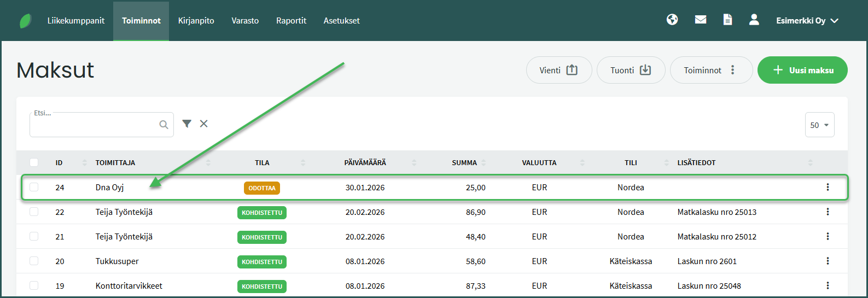Clear filters with the X icon
The height and width of the screenshot is (298, 868).
203,124
